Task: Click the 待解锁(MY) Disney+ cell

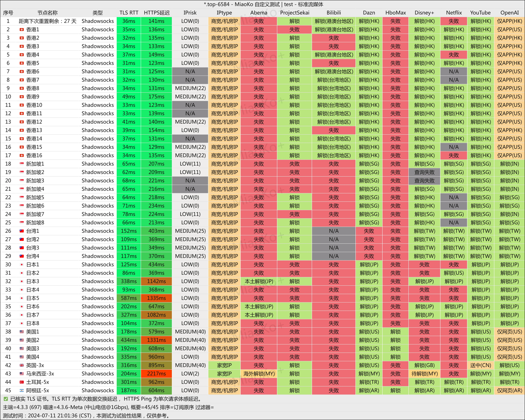Action: coord(424,374)
